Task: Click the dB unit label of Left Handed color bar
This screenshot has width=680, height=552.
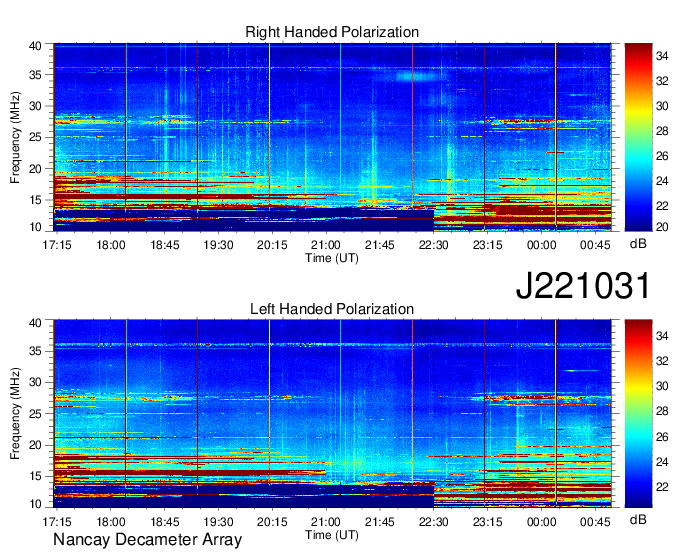Action: pyautogui.click(x=638, y=520)
